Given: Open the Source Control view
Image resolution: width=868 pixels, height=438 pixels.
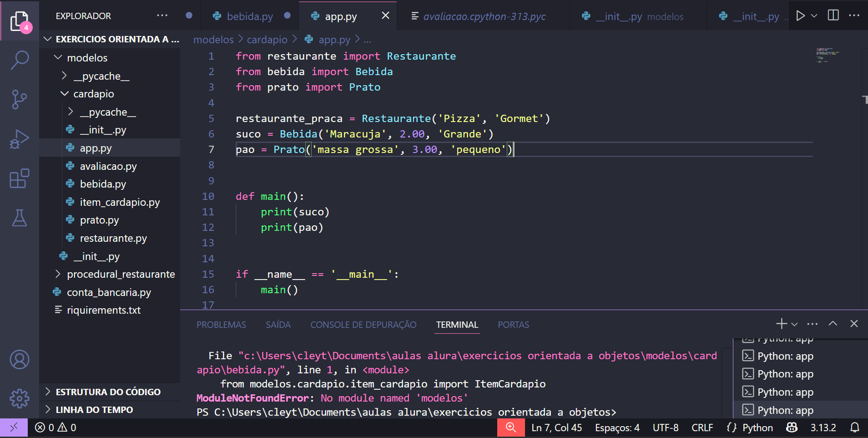Looking at the screenshot, I should click(x=20, y=99).
